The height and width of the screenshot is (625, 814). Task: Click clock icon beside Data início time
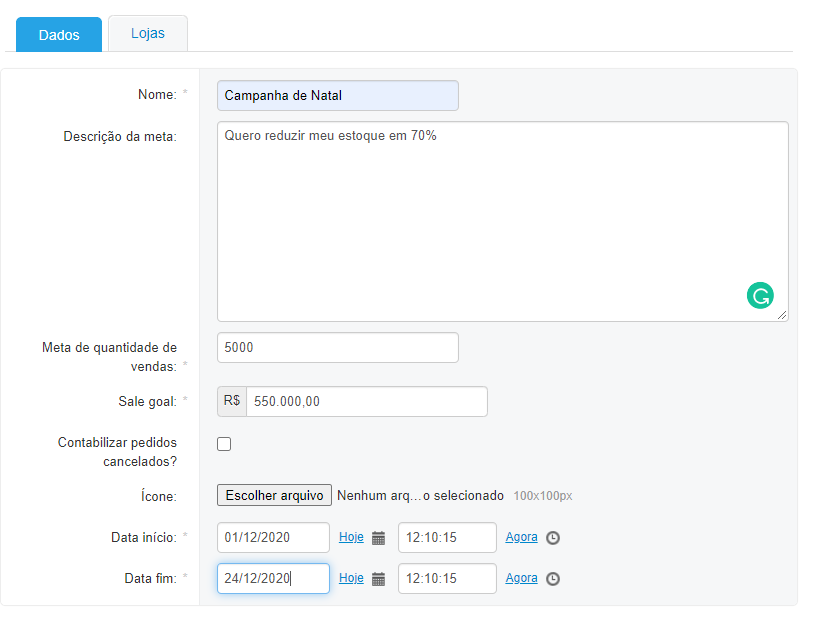553,538
